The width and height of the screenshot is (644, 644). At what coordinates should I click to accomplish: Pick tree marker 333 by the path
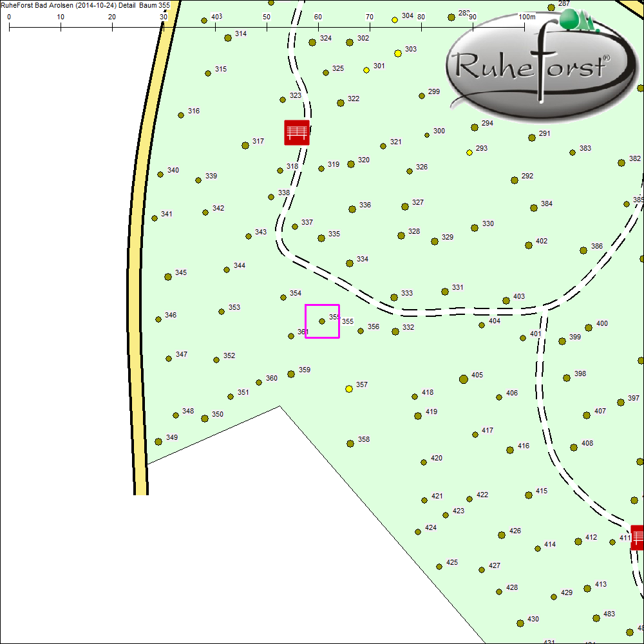(x=394, y=298)
